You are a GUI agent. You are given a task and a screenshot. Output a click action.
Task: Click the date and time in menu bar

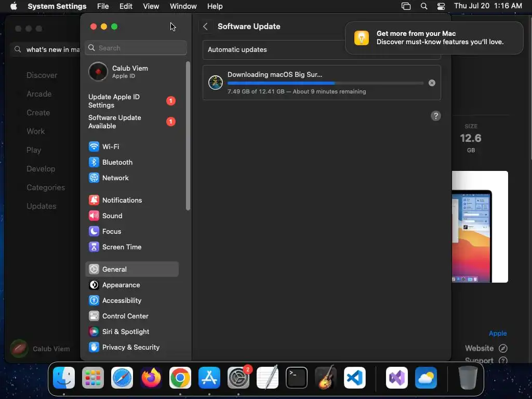click(x=488, y=6)
